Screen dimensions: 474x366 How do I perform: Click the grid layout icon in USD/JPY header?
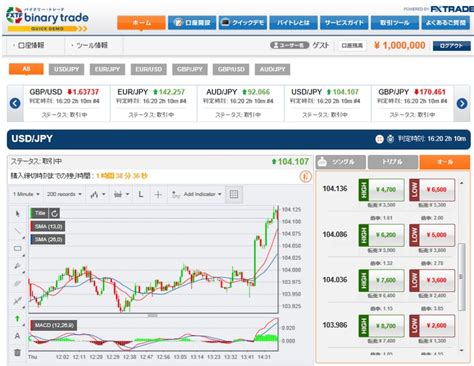point(379,139)
